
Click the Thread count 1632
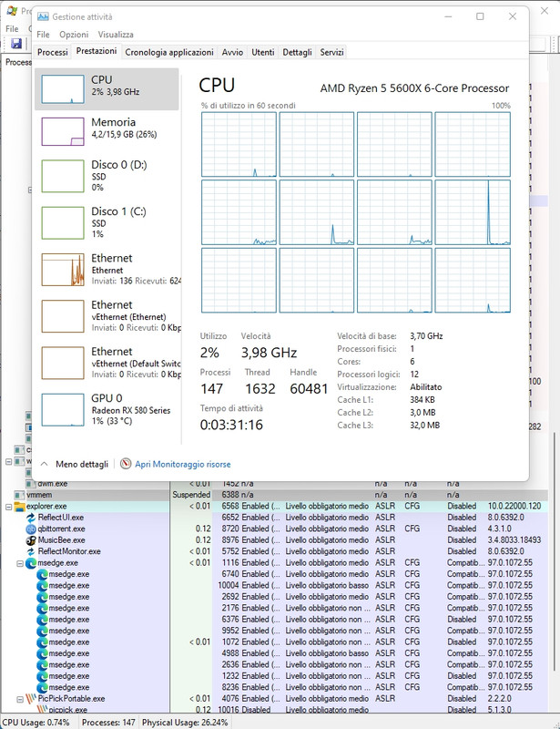(260, 389)
